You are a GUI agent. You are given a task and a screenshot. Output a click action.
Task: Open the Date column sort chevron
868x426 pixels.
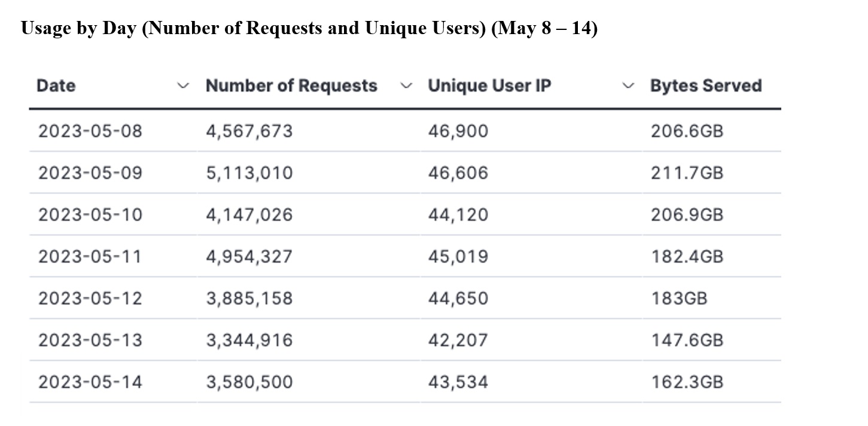pyautogui.click(x=184, y=86)
